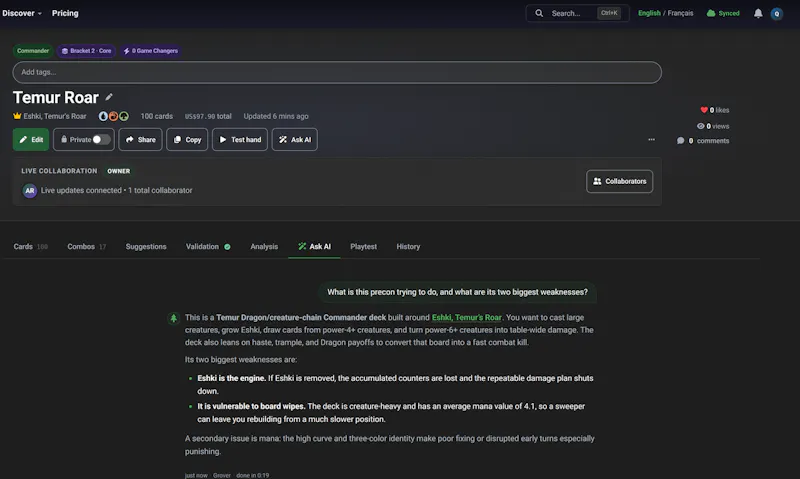Open the Analysis tab

coord(264,247)
